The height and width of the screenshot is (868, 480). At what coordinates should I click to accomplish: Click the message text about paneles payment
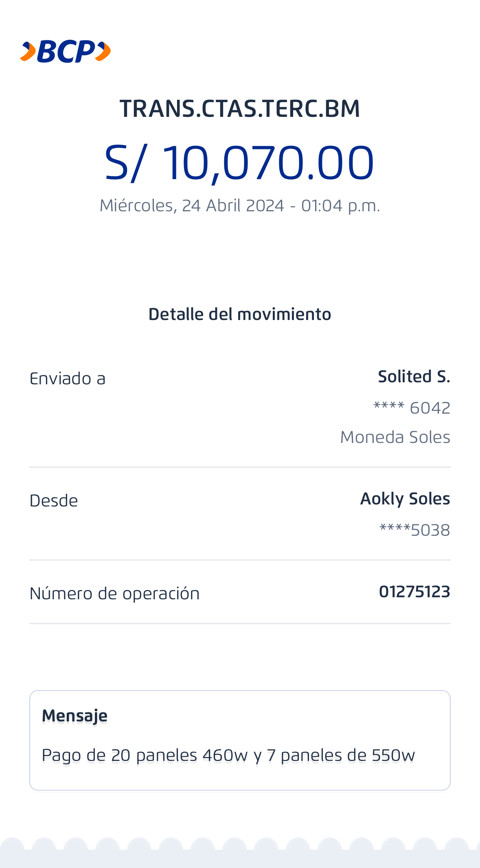[x=228, y=755]
